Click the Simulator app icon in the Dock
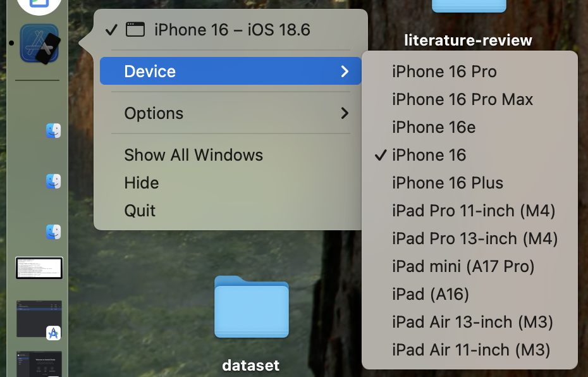Image resolution: width=588 pixels, height=377 pixels. [x=39, y=44]
